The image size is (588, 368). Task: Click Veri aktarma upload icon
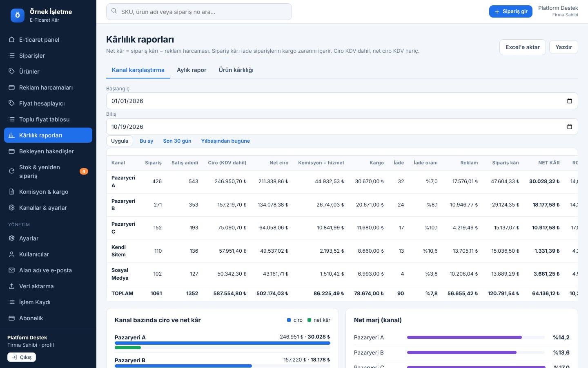point(11,286)
